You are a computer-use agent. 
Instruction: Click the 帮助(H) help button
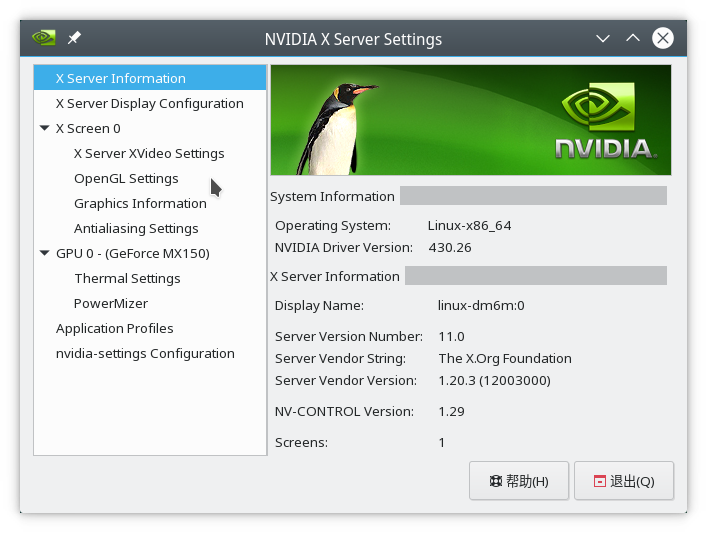pos(519,481)
